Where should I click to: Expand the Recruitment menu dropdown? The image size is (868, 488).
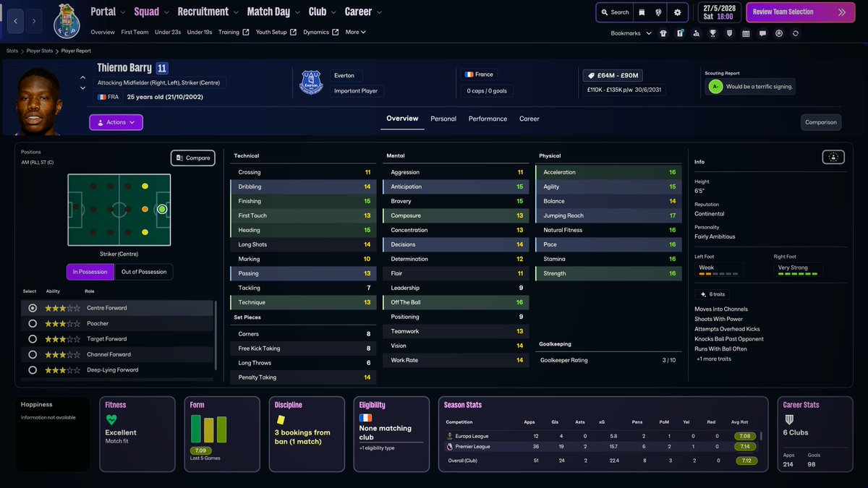pyautogui.click(x=208, y=12)
